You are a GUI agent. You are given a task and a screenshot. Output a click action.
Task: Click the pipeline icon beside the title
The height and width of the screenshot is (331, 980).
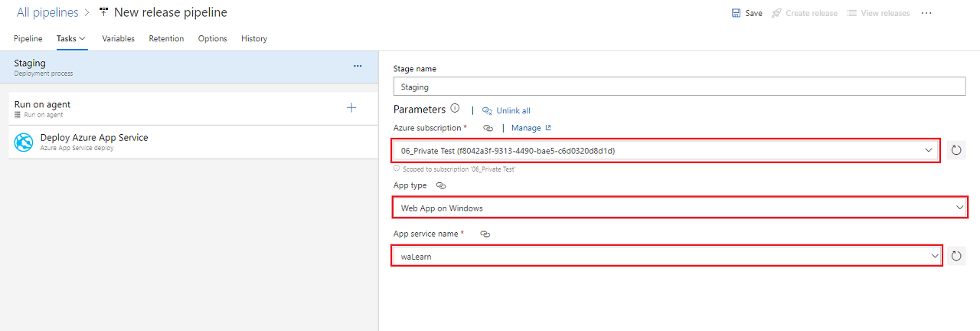[103, 12]
